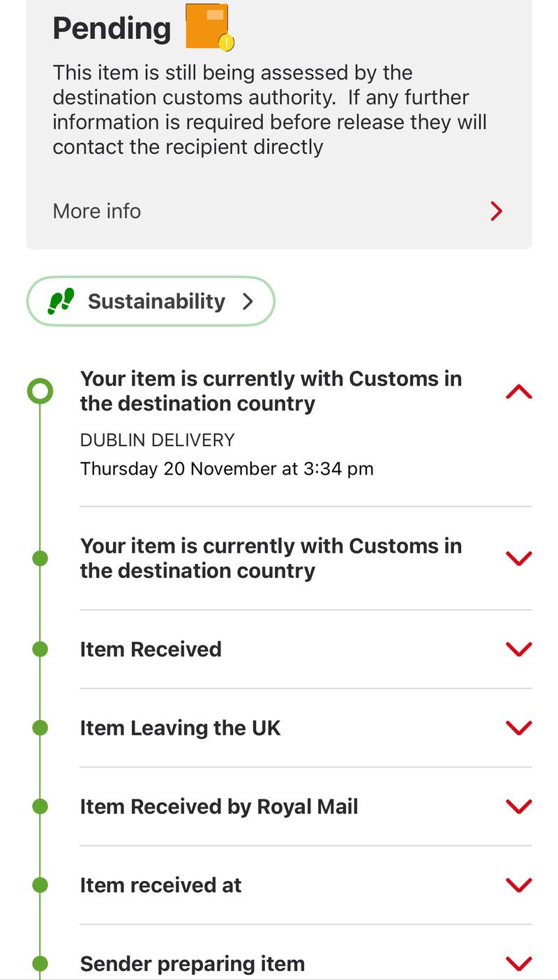Expand the Item Received entry chevron
Image resolution: width=558 pixels, height=980 pixels.
click(518, 649)
